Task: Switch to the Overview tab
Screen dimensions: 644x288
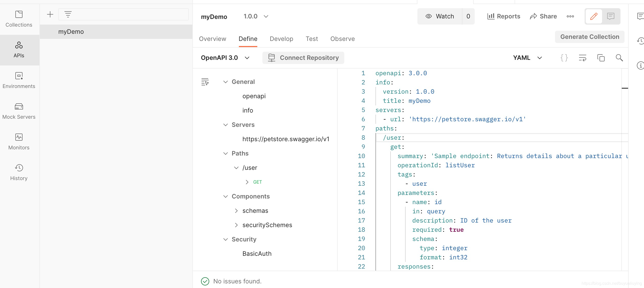Action: coord(213,39)
